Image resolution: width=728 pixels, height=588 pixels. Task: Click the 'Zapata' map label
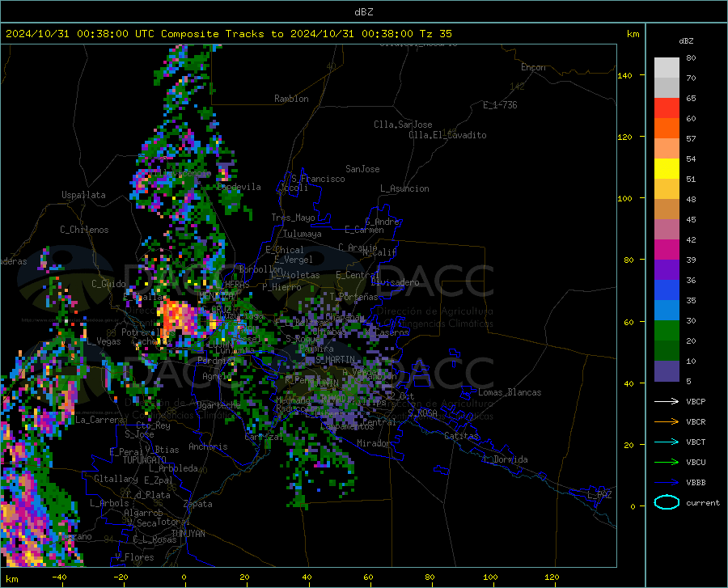point(198,504)
